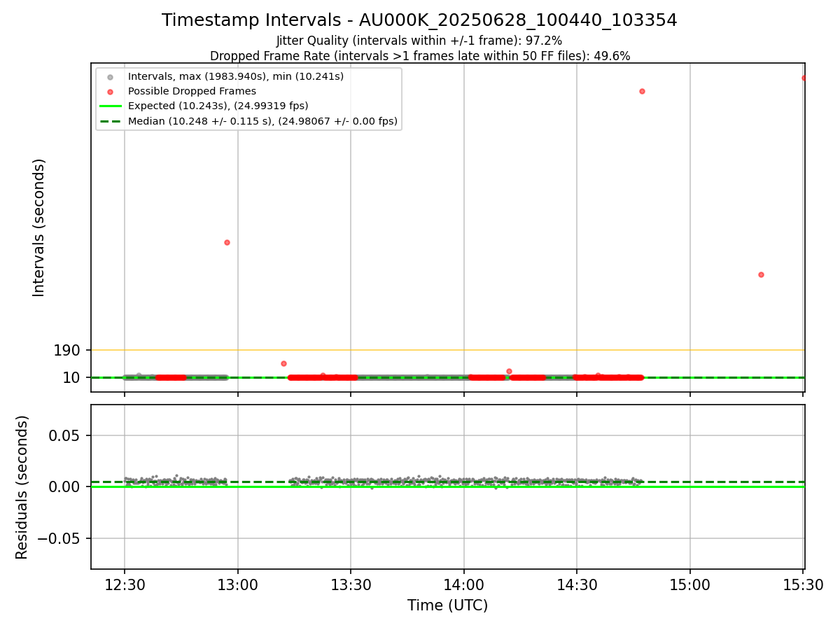
Task: Click legend entry starting 'Median (10.248 +/- 0.115 s)'
Action: pos(263,121)
